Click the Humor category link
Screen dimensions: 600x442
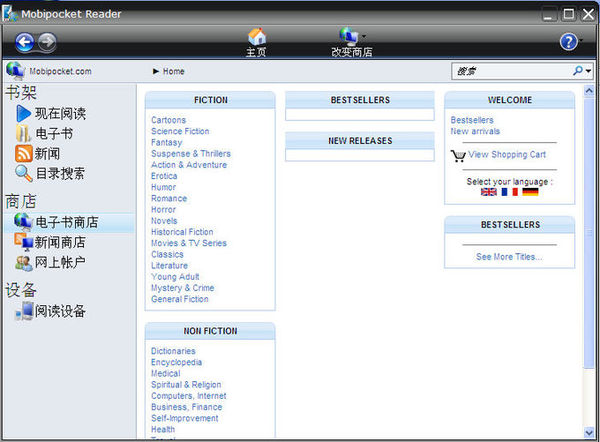click(163, 187)
